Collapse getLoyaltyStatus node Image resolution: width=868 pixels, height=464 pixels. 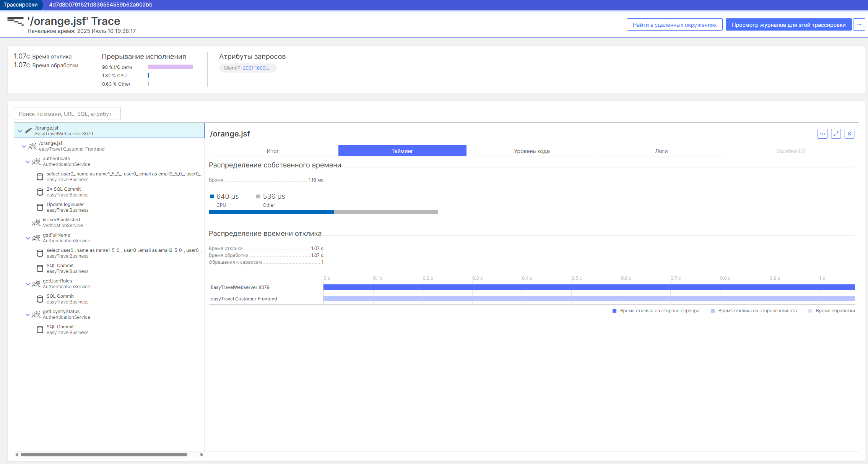click(x=28, y=315)
